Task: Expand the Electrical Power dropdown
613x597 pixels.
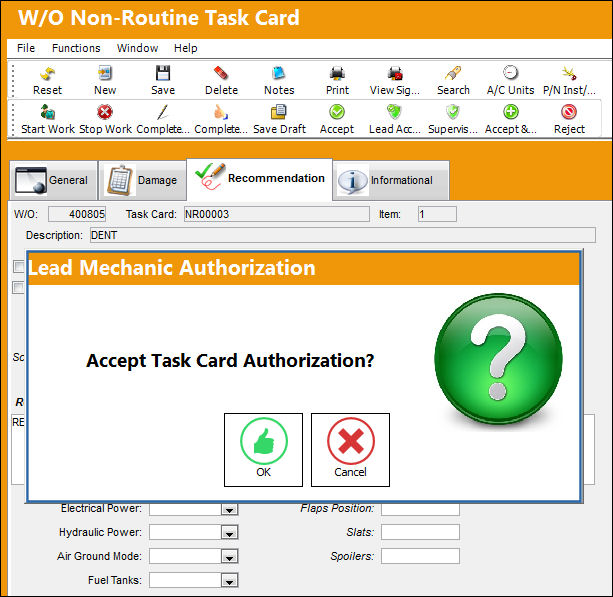Action: click(x=229, y=509)
